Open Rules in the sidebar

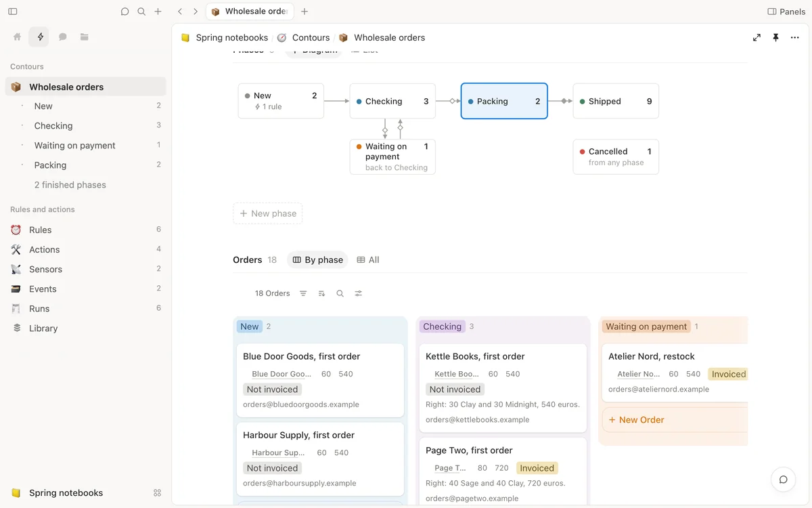tap(85, 230)
